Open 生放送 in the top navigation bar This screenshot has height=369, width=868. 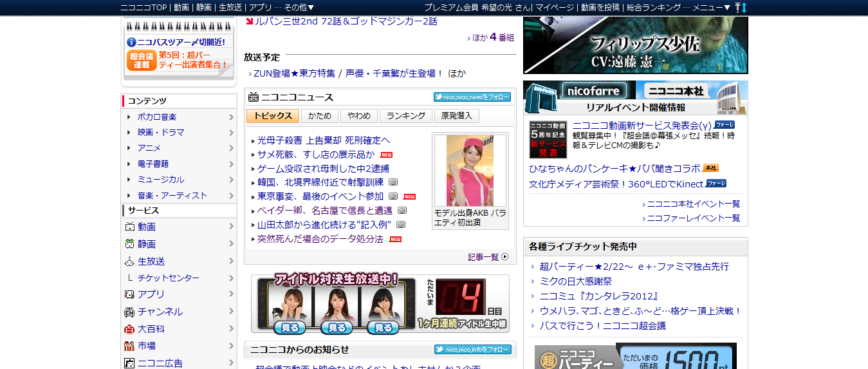pyautogui.click(x=230, y=7)
